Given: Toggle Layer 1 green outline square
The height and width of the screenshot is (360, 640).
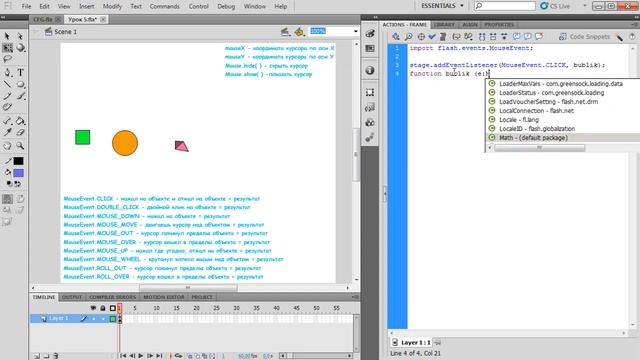Looking at the screenshot, I should click(113, 319).
